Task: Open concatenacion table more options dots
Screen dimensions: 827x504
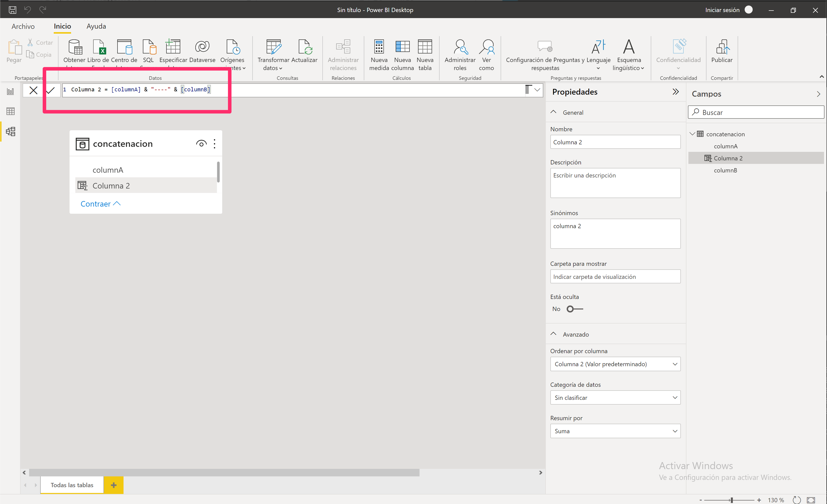Action: 214,144
